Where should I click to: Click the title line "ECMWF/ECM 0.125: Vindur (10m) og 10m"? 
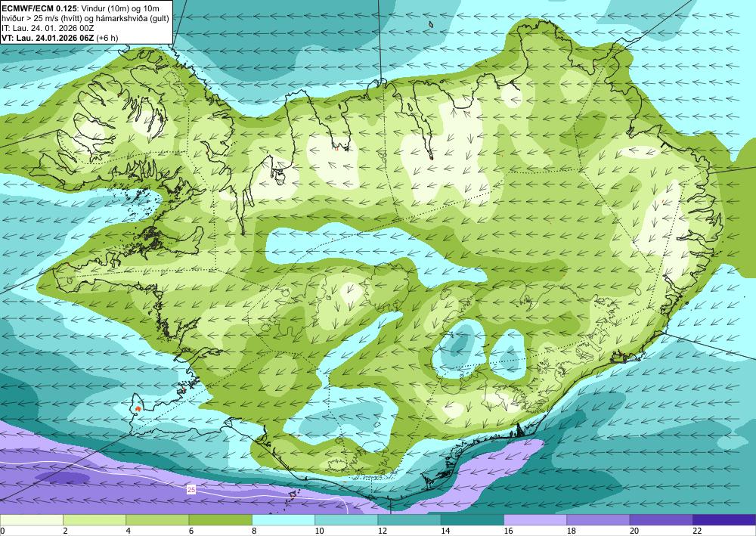[81, 8]
